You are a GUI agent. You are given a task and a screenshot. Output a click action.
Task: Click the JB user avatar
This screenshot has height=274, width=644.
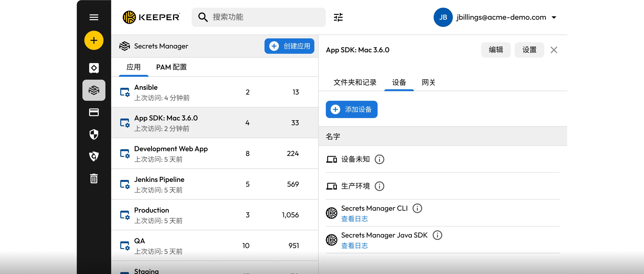(443, 17)
